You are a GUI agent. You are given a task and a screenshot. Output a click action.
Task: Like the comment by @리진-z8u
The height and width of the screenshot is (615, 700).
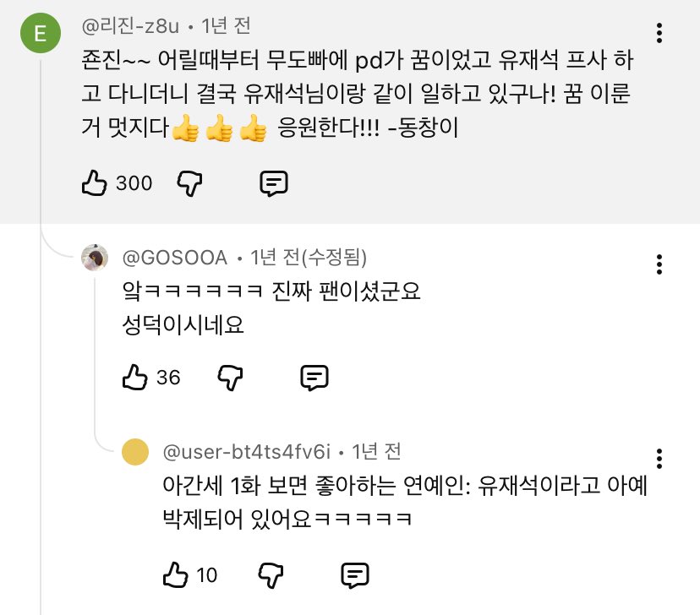pyautogui.click(x=94, y=182)
